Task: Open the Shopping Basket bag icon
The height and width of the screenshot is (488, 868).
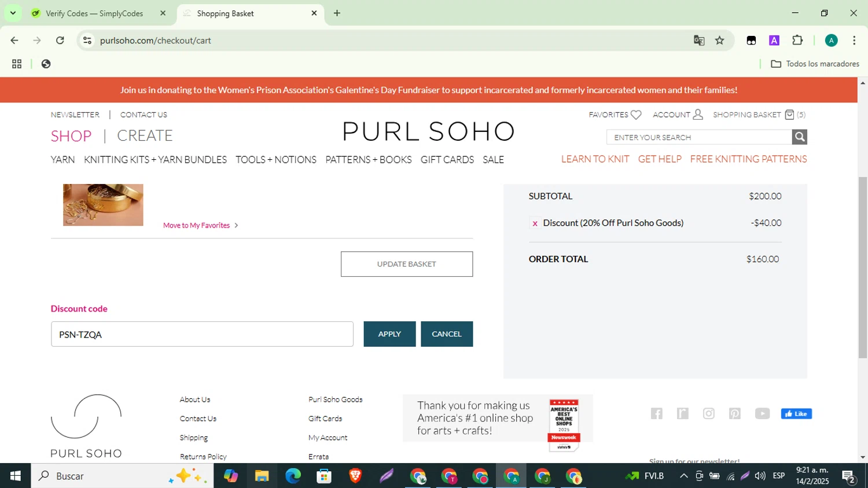Action: pyautogui.click(x=789, y=115)
